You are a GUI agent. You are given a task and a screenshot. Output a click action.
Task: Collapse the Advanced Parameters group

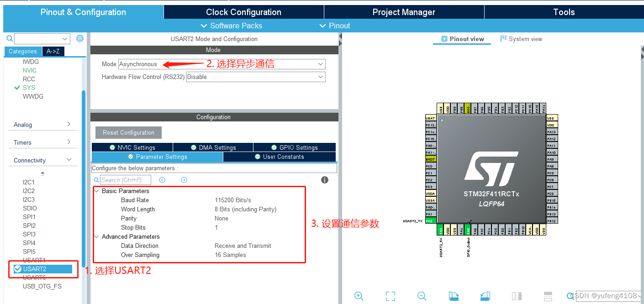(97, 236)
